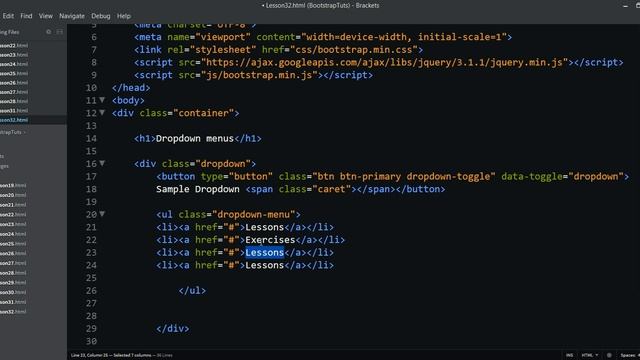Screen dimensions: 640x360
Task: Select Lesson22.html in Working Files list
Action: [x=14, y=45]
